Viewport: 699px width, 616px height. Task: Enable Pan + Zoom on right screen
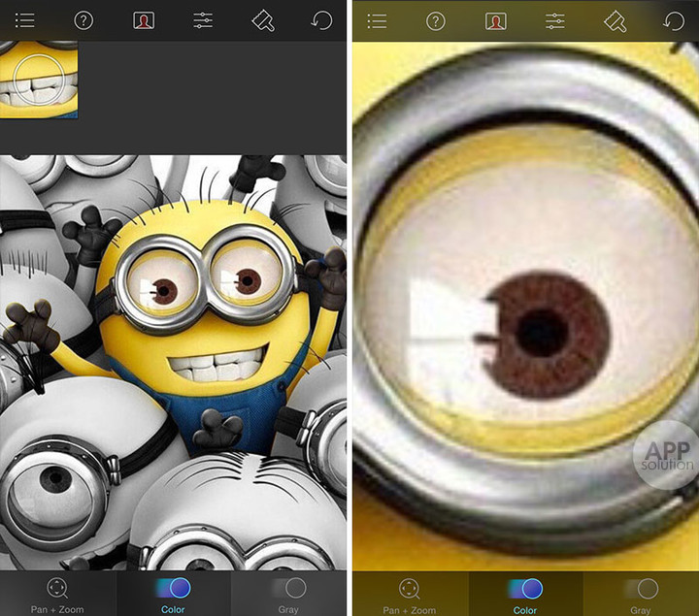[x=409, y=594]
